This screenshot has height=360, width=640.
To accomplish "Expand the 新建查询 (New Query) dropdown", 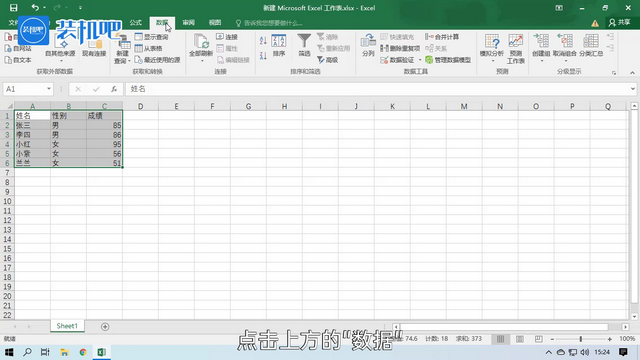I will point(129,61).
